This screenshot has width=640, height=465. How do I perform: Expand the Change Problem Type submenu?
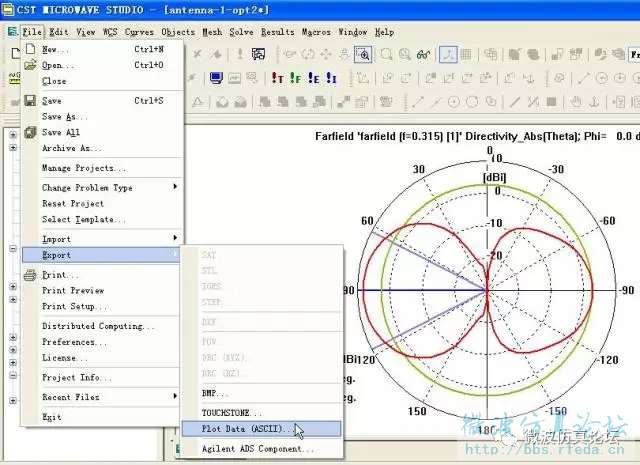[102, 187]
